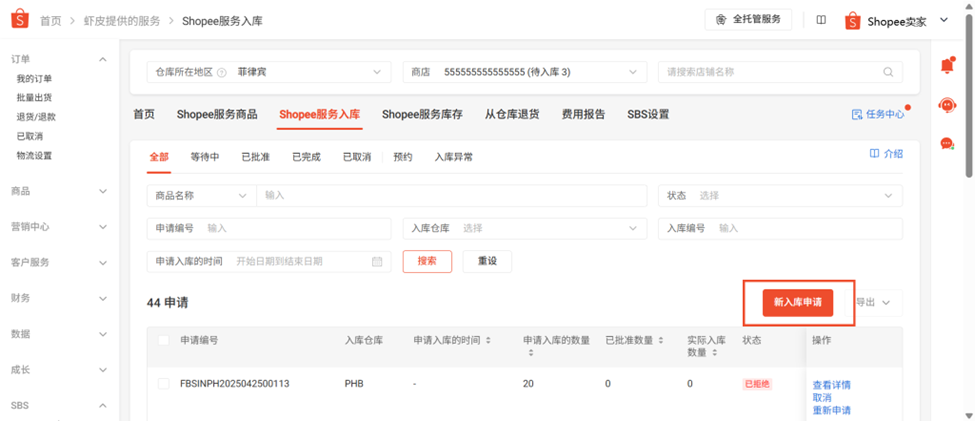
Task: Click the store search magnifier icon
Action: tap(888, 72)
